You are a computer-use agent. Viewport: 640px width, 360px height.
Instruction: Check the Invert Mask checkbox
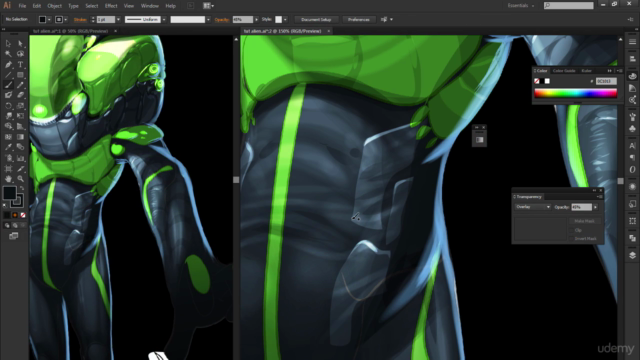click(572, 239)
